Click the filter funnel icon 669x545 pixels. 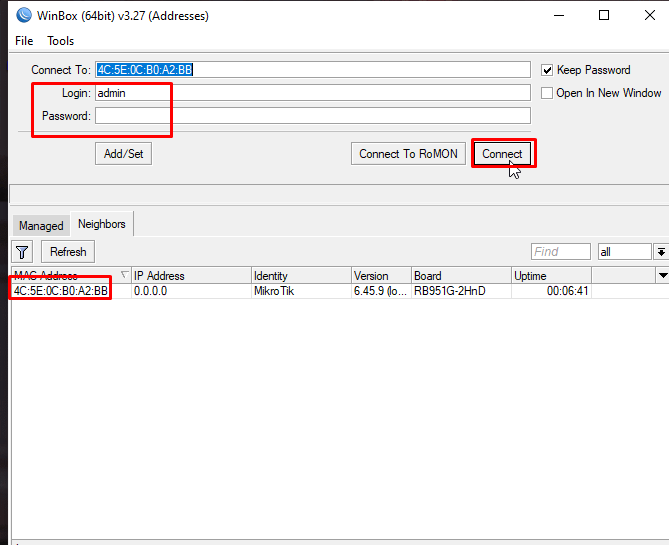coord(23,252)
